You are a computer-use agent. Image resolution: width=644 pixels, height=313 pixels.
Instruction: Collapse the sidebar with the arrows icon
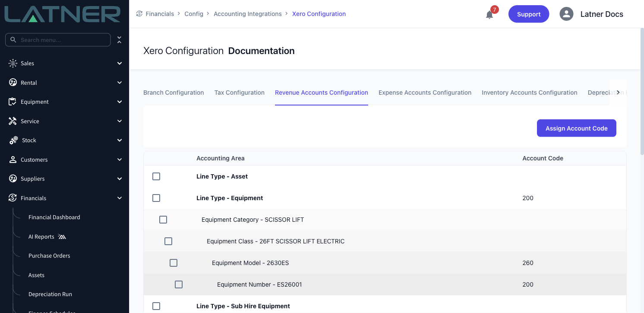click(120, 40)
